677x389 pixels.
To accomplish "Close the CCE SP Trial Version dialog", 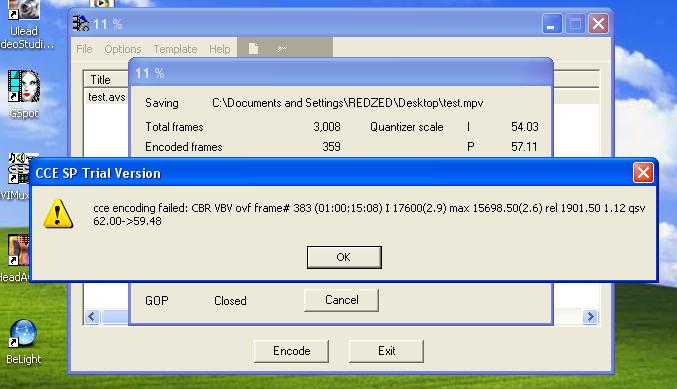I will click(x=643, y=173).
